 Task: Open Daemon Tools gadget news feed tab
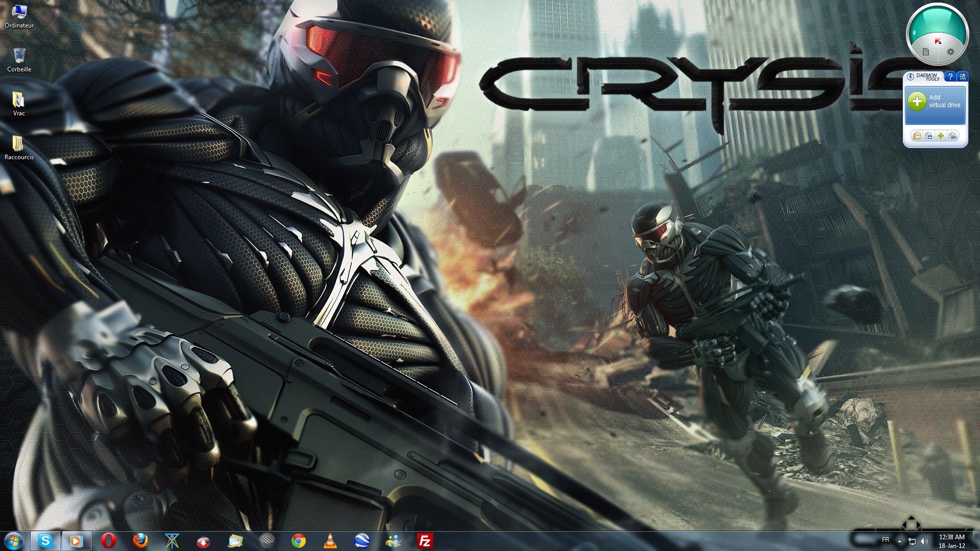point(963,77)
